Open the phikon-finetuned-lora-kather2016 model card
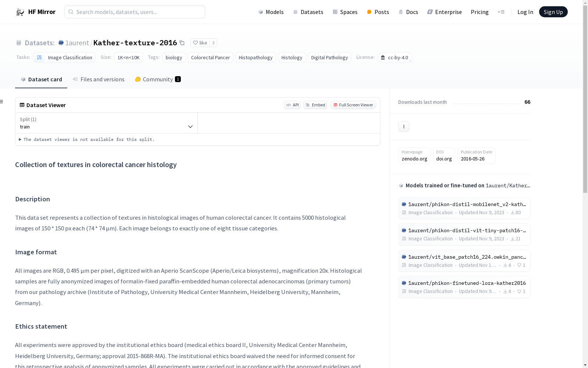Screen dimensions: 588x368 pos(464,287)
